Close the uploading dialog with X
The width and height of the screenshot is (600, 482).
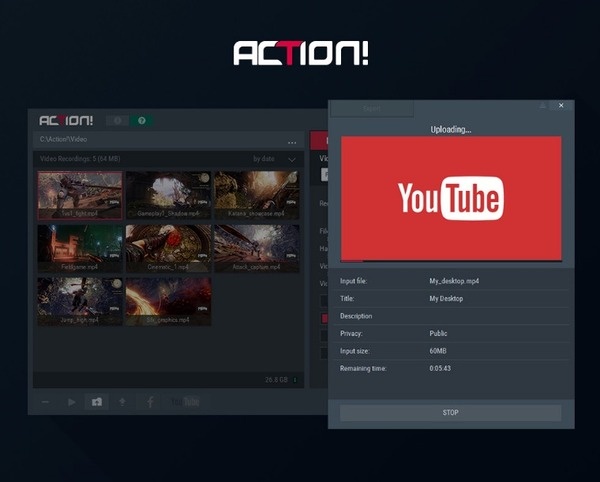[561, 105]
